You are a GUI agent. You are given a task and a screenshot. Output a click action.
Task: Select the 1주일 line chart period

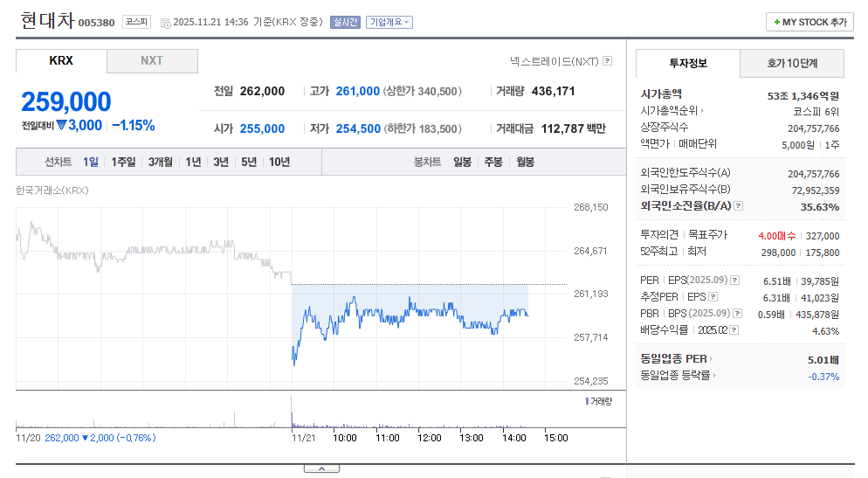click(123, 163)
